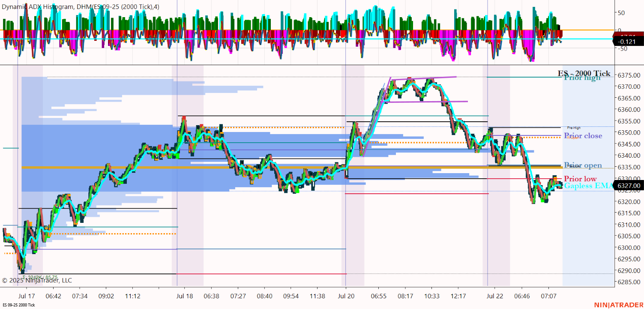Image resolution: width=644 pixels, height=309 pixels.
Task: Click the 6370.00 price axis label
Action: tap(628, 87)
